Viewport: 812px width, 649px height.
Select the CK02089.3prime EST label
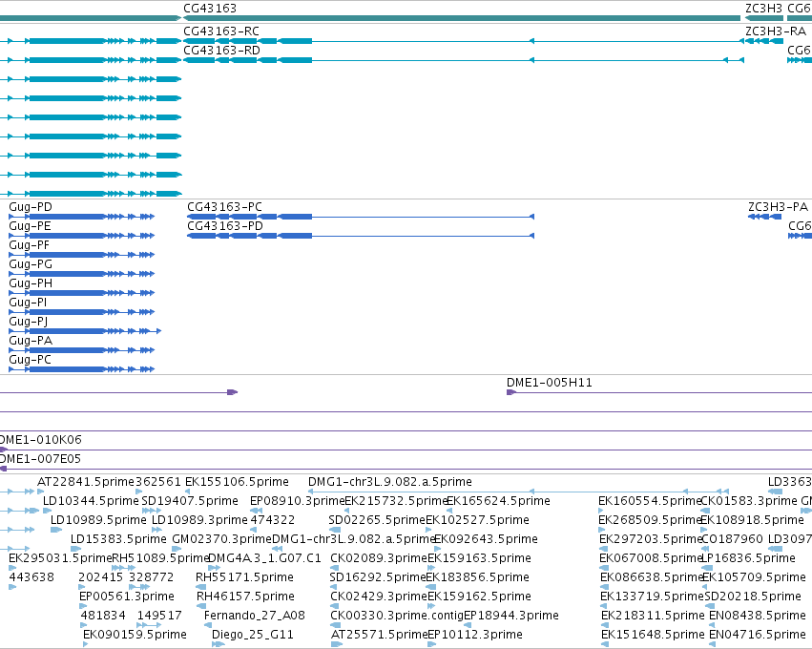point(379,559)
